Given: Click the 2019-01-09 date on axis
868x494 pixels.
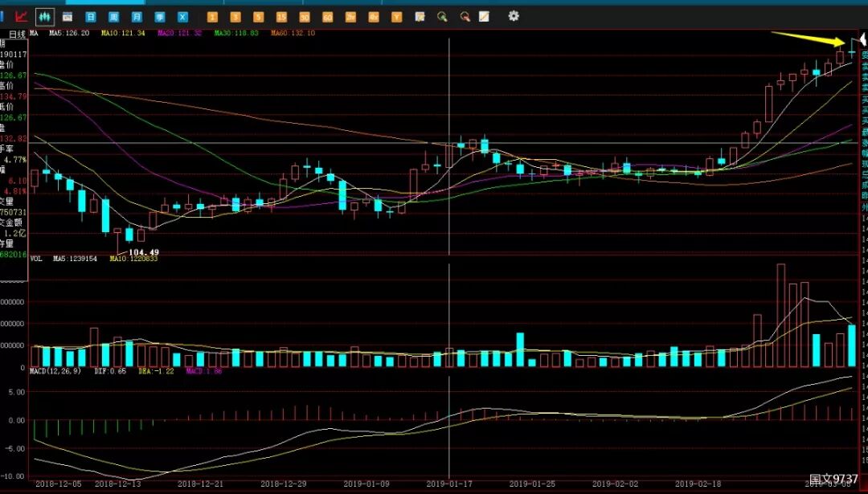Looking at the screenshot, I should pyautogui.click(x=366, y=484).
